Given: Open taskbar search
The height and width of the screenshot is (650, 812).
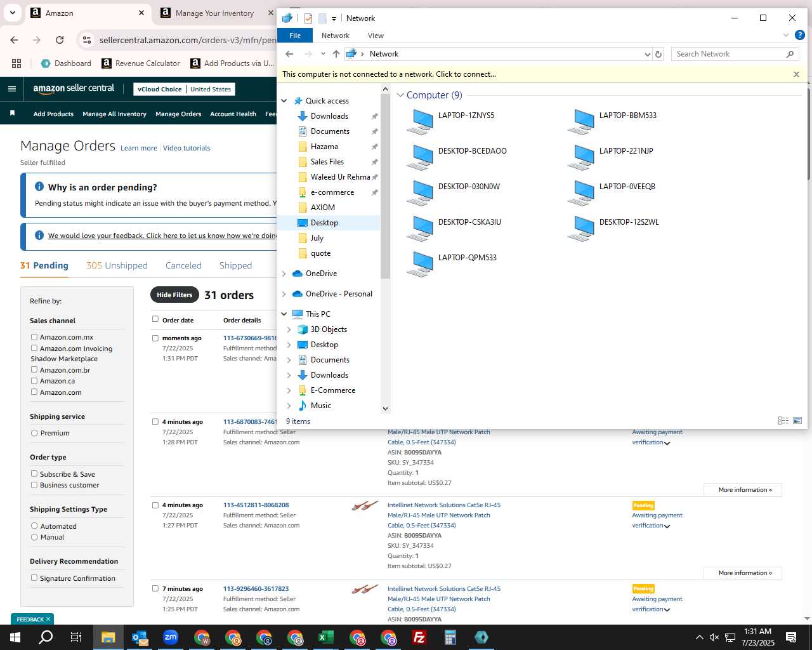Looking at the screenshot, I should coord(46,637).
